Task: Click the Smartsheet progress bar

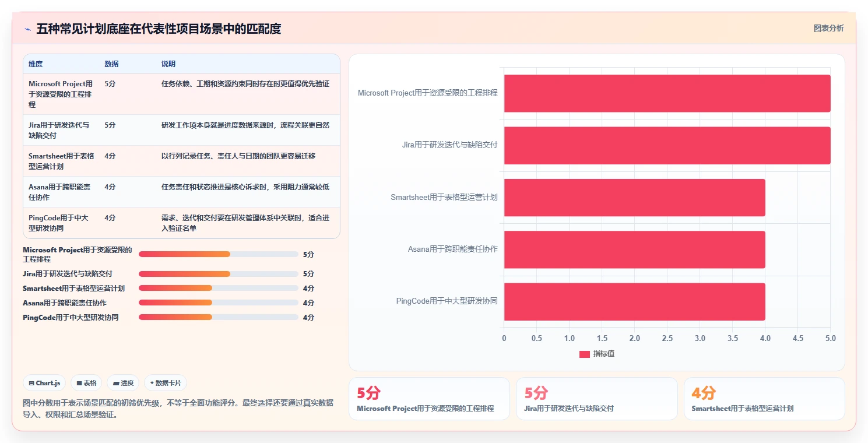Action: (219, 289)
